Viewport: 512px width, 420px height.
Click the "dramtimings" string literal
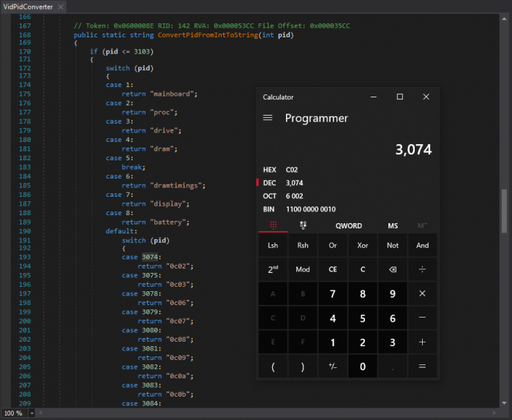[x=176, y=186]
